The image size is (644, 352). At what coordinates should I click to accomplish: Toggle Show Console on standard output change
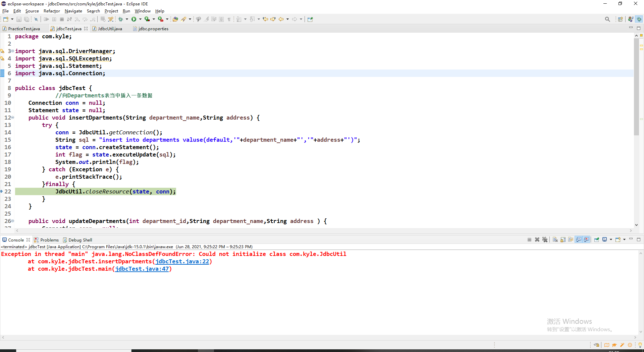click(579, 239)
